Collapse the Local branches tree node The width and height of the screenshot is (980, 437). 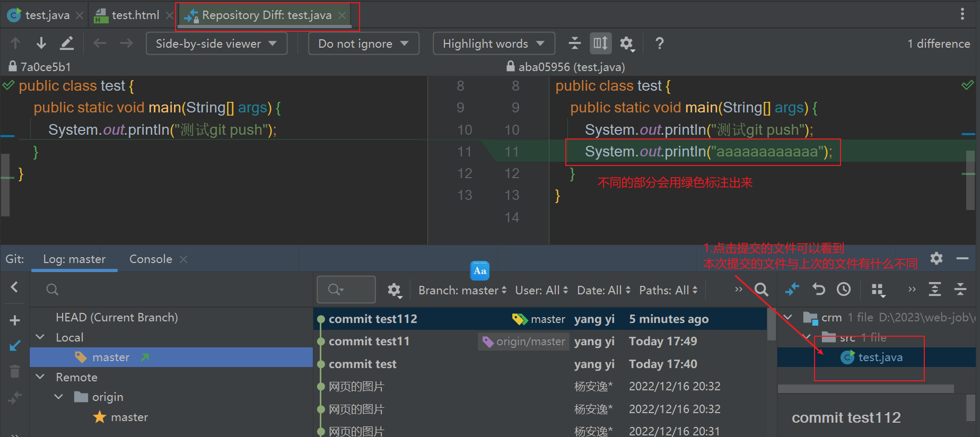pos(40,337)
